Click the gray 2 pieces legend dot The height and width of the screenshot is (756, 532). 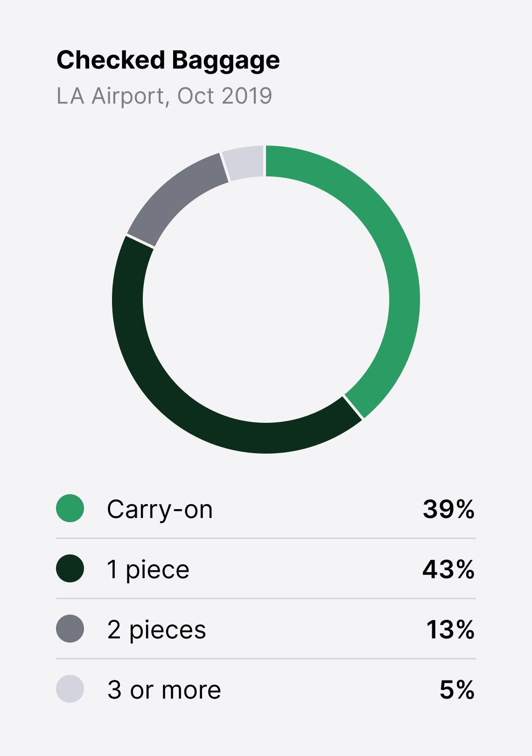tap(70, 629)
